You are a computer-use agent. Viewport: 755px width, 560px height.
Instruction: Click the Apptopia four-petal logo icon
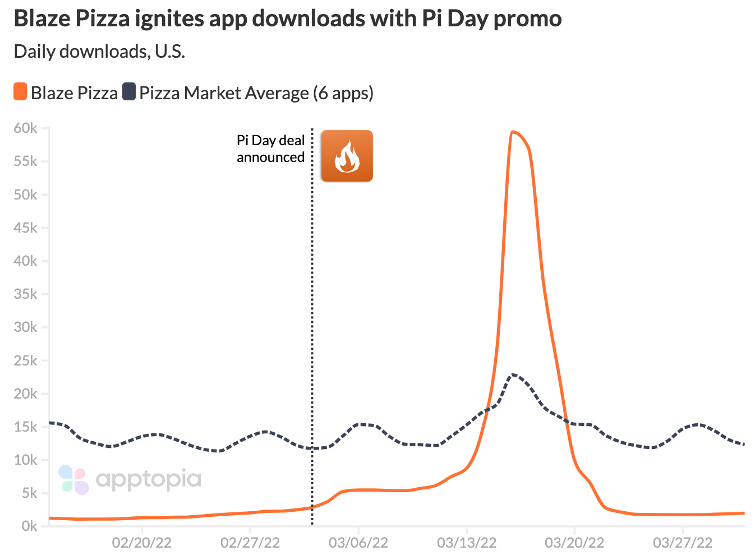tap(73, 480)
